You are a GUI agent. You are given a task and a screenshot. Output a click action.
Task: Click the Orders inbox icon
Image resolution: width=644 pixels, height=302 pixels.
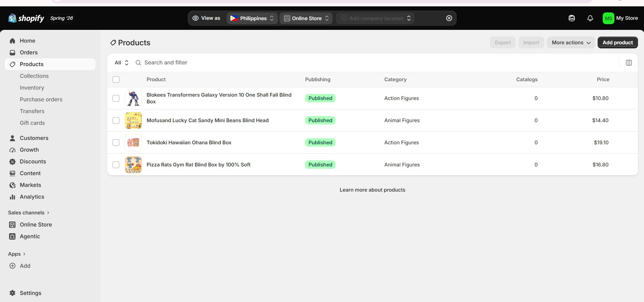click(12, 52)
